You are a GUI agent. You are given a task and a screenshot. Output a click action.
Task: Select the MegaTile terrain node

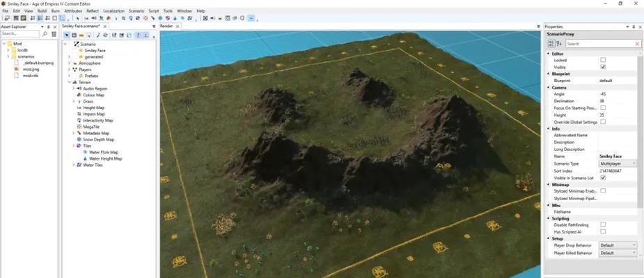coord(91,126)
